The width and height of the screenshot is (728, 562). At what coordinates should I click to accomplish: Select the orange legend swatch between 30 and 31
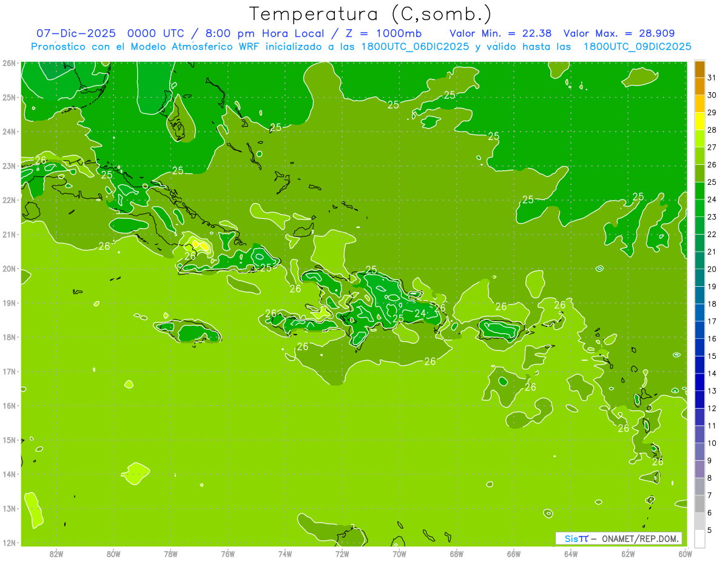point(699,86)
